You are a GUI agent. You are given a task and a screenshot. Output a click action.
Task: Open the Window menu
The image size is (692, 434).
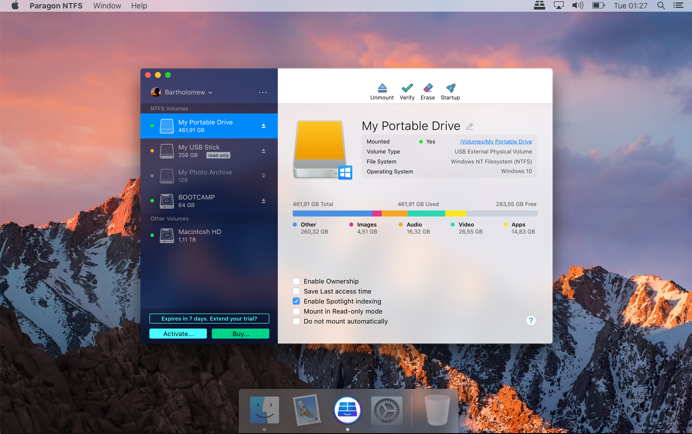coord(107,6)
